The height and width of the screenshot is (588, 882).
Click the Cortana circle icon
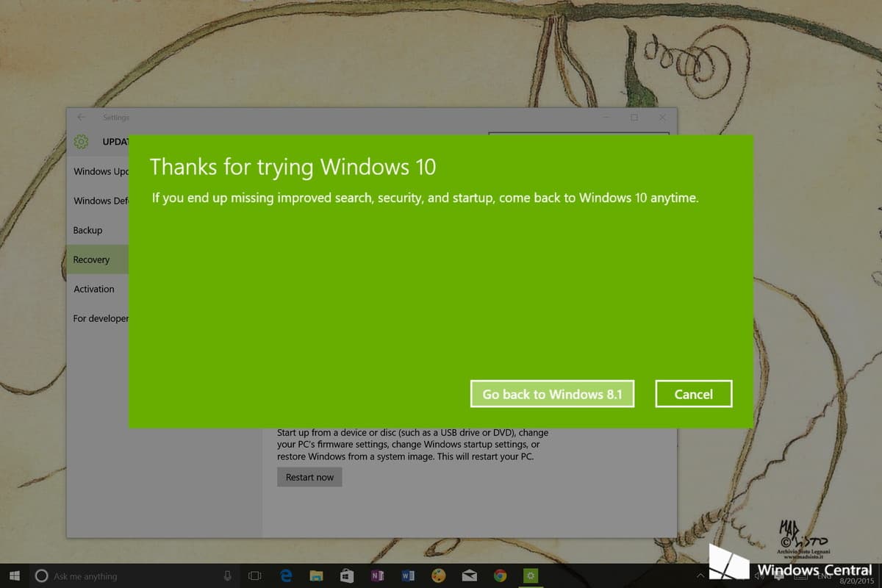[42, 576]
